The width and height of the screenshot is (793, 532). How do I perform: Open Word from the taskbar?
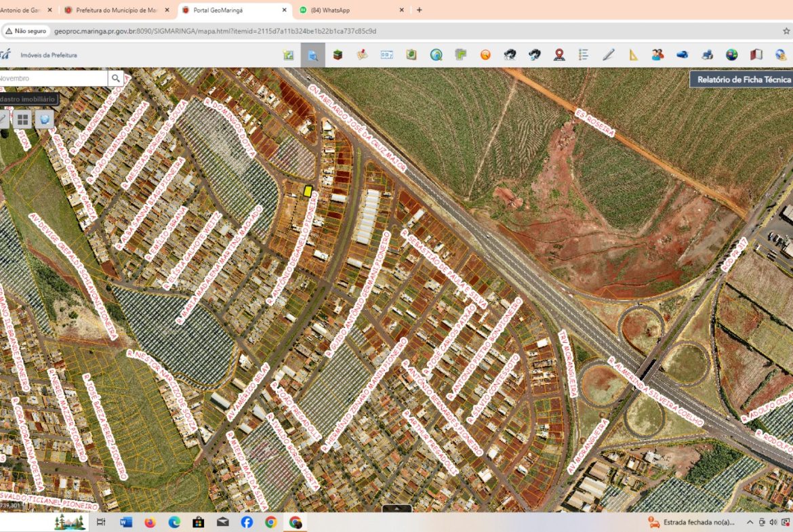[126, 522]
